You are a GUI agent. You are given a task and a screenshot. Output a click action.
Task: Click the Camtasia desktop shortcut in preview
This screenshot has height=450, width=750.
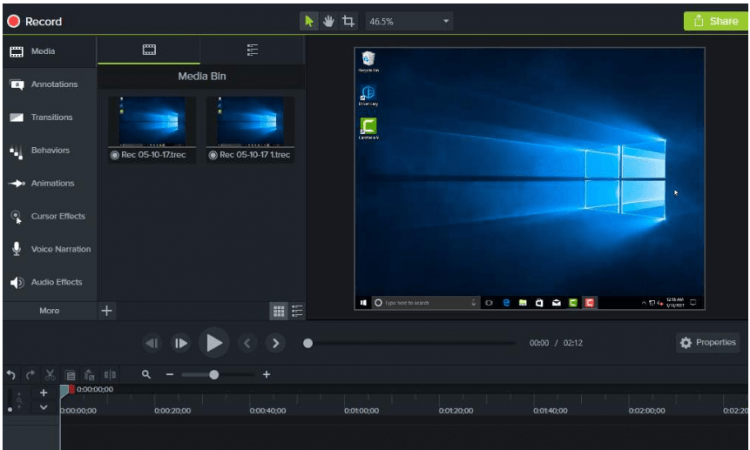click(x=368, y=129)
